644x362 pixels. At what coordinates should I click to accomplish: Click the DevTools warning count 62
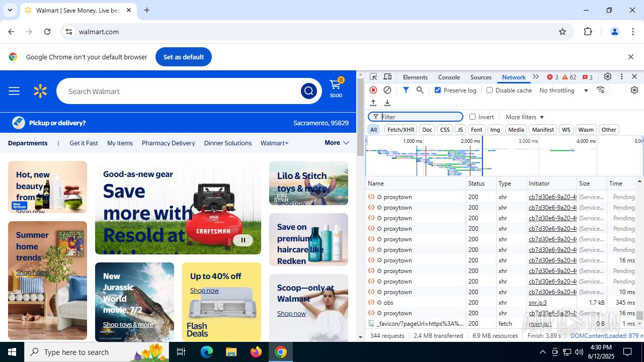569,77
